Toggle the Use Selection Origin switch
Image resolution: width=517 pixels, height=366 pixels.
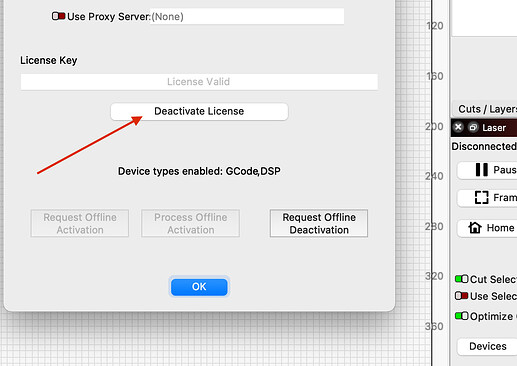[x=462, y=296]
